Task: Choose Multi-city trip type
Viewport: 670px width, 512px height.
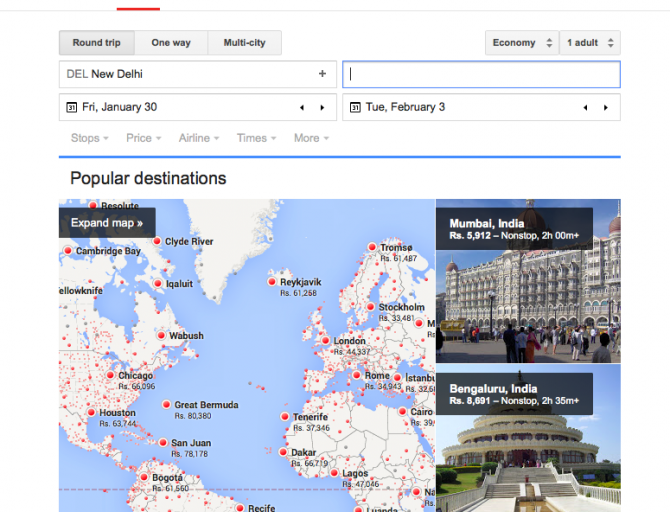Action: [x=244, y=43]
